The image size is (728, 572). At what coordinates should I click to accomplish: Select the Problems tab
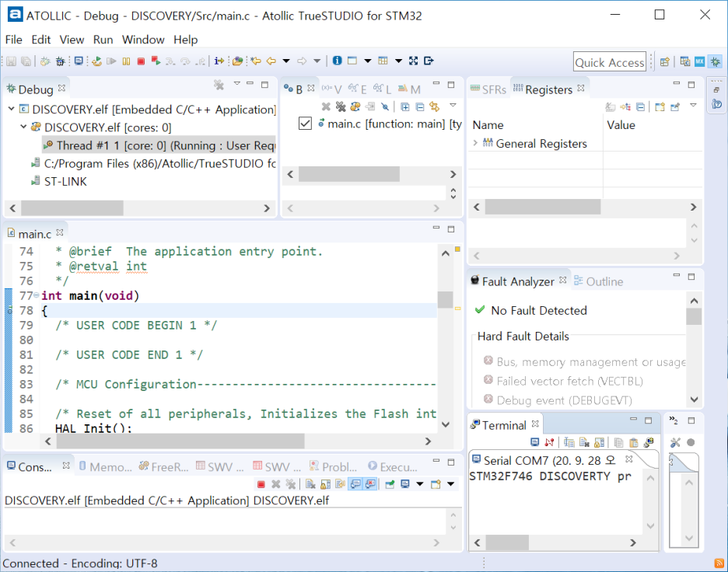pyautogui.click(x=334, y=466)
